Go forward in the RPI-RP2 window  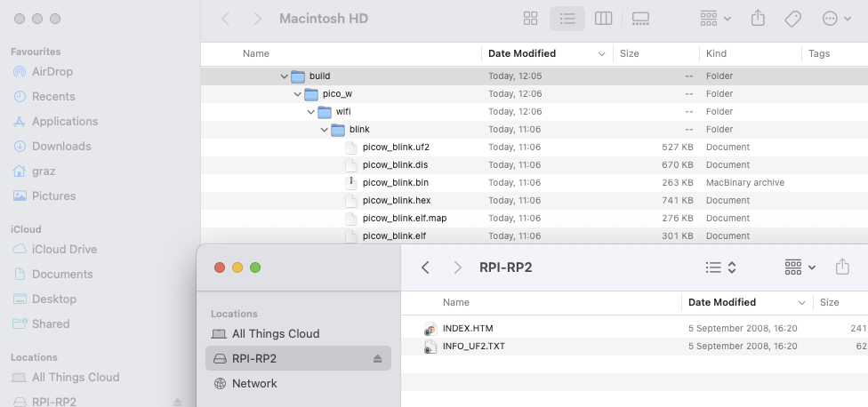[457, 267]
